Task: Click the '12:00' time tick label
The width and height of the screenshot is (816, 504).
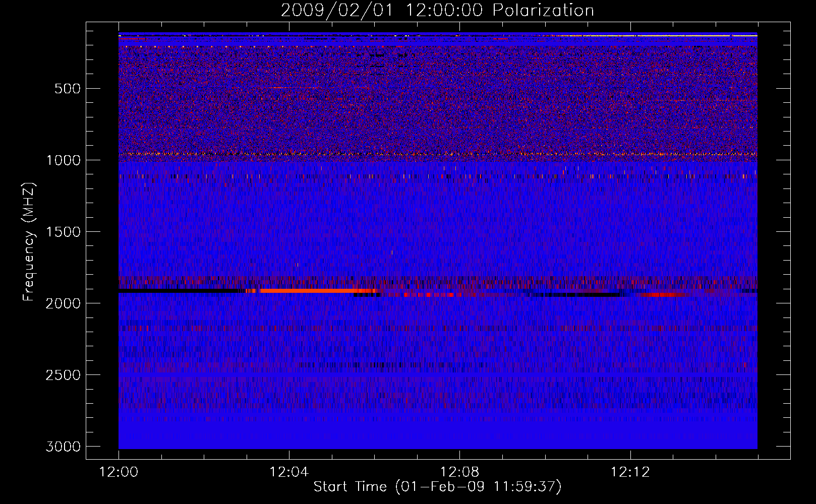Action: point(119,472)
